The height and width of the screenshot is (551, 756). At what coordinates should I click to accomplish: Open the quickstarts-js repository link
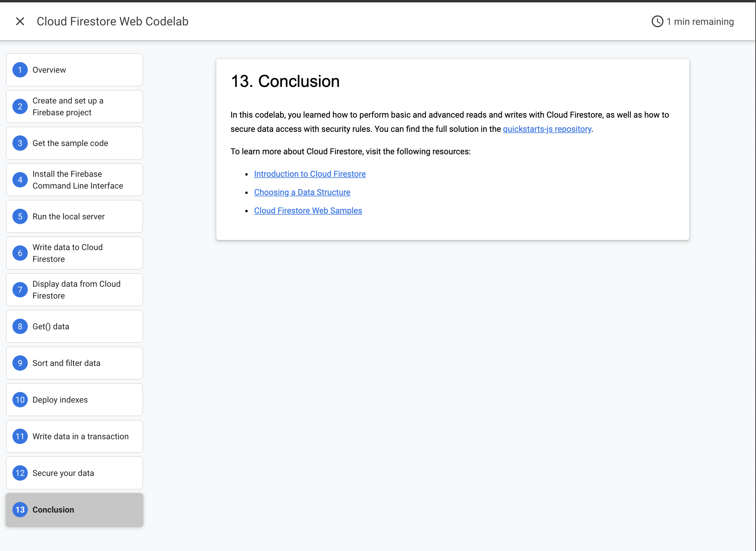point(547,129)
